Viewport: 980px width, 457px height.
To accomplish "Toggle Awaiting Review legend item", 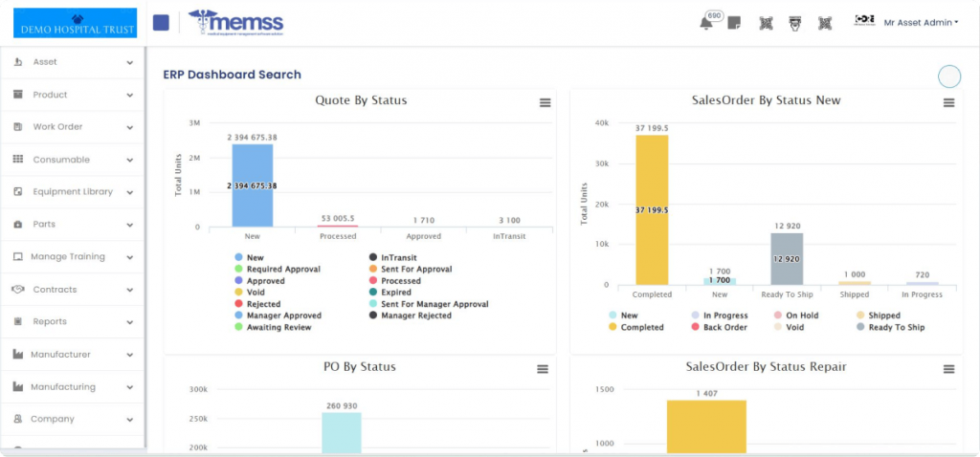I will [272, 327].
